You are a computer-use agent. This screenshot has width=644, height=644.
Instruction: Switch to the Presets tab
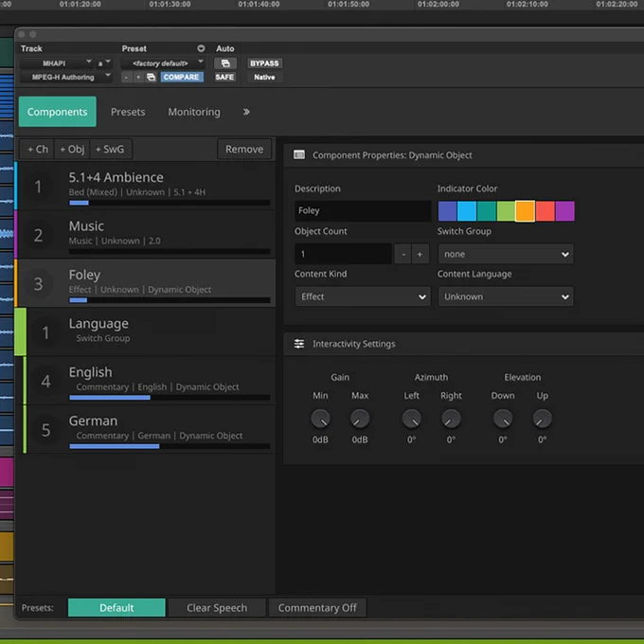(128, 112)
